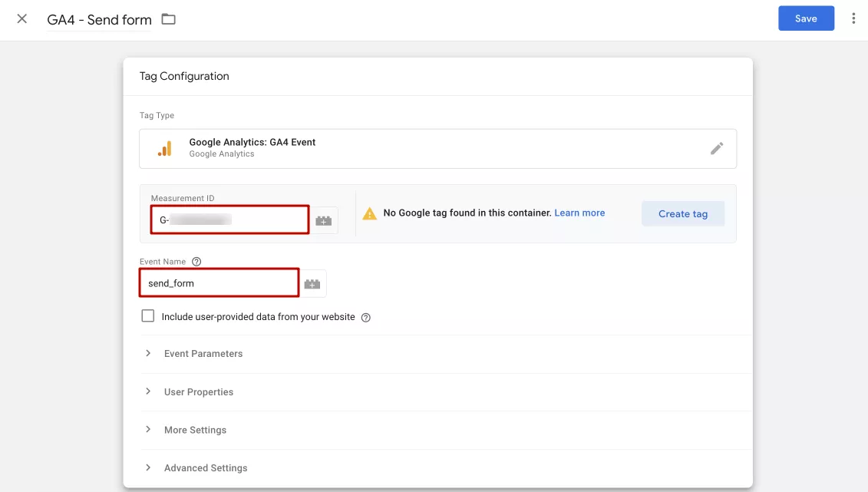Enable Include user-provided data checkbox

click(x=148, y=316)
